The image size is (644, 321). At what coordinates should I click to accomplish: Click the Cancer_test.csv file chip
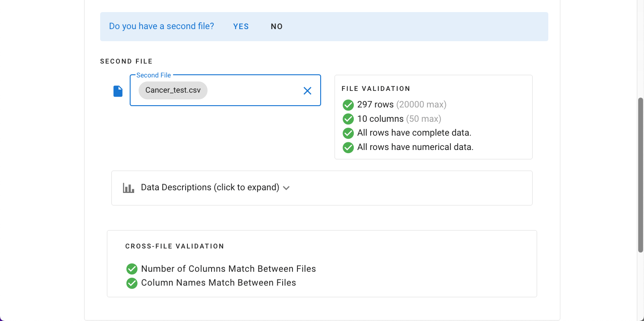click(x=173, y=90)
